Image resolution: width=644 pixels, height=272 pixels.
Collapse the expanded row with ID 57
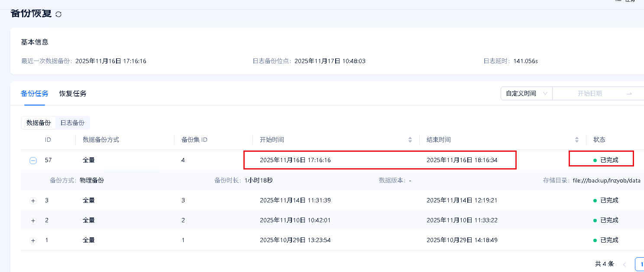coord(33,160)
